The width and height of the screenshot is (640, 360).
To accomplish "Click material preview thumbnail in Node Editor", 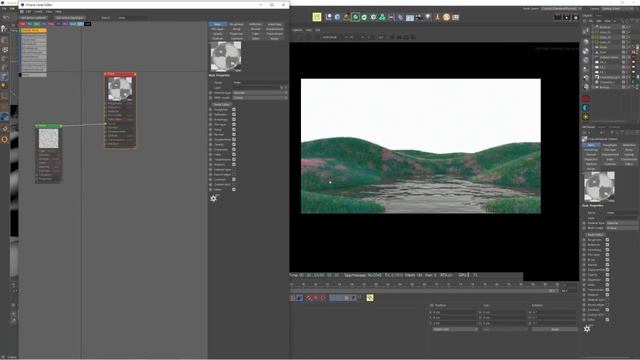I will [225, 56].
